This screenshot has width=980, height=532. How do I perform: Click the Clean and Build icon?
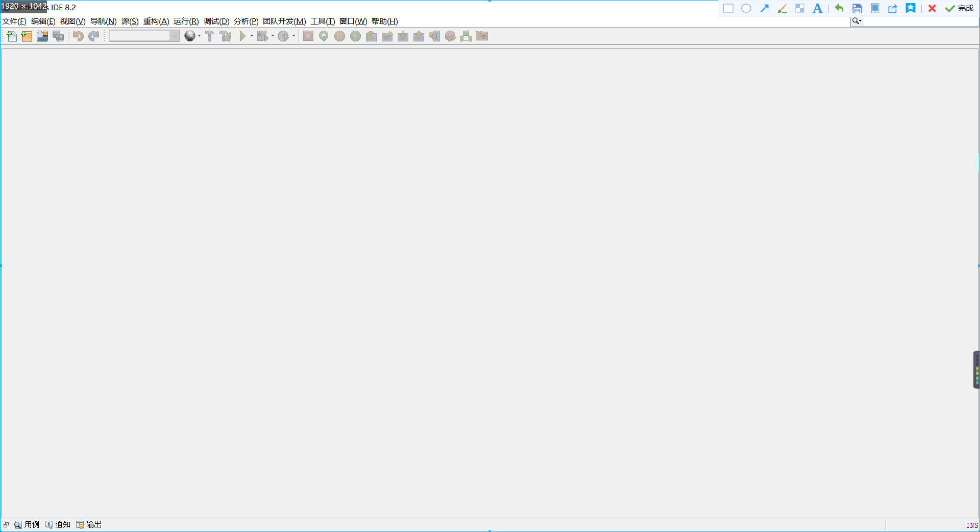[226, 36]
